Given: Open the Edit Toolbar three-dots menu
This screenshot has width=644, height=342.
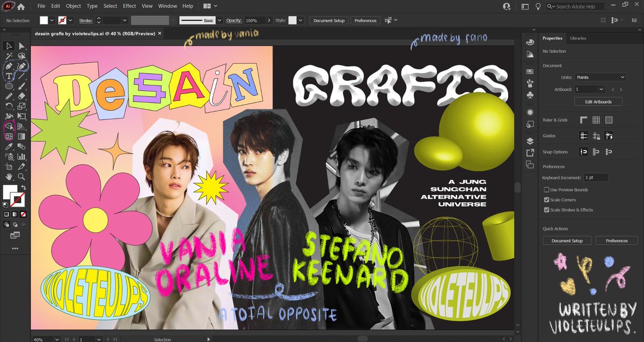Looking at the screenshot, I should pyautogui.click(x=15, y=249).
